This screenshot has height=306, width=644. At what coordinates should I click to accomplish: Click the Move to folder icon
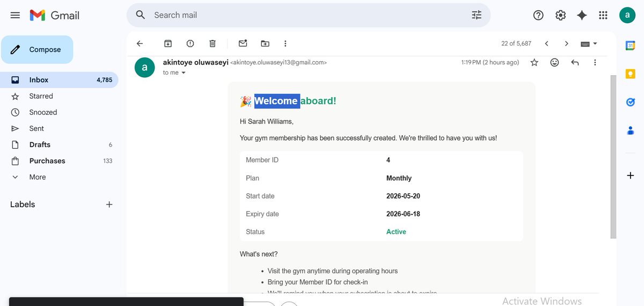click(x=265, y=43)
